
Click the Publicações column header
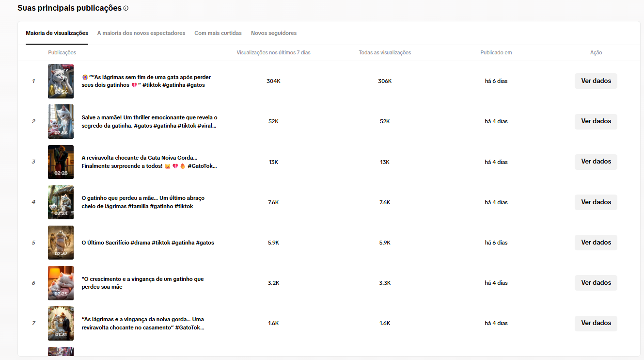coord(62,52)
